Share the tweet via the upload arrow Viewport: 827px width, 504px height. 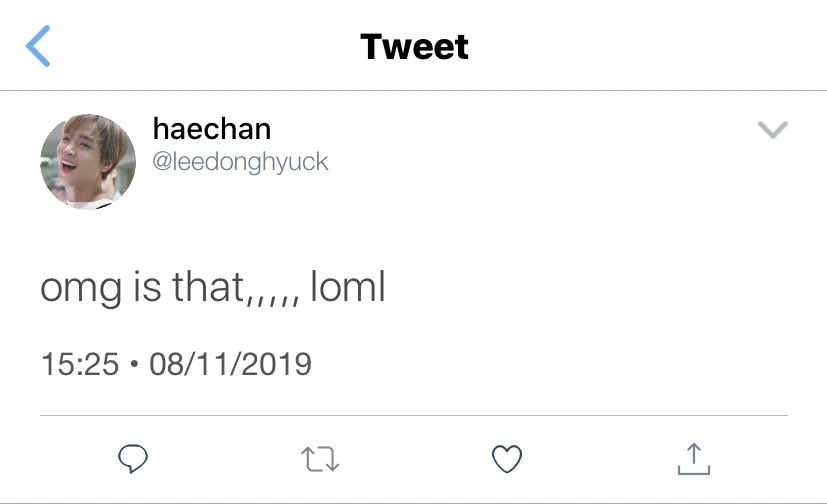(694, 459)
